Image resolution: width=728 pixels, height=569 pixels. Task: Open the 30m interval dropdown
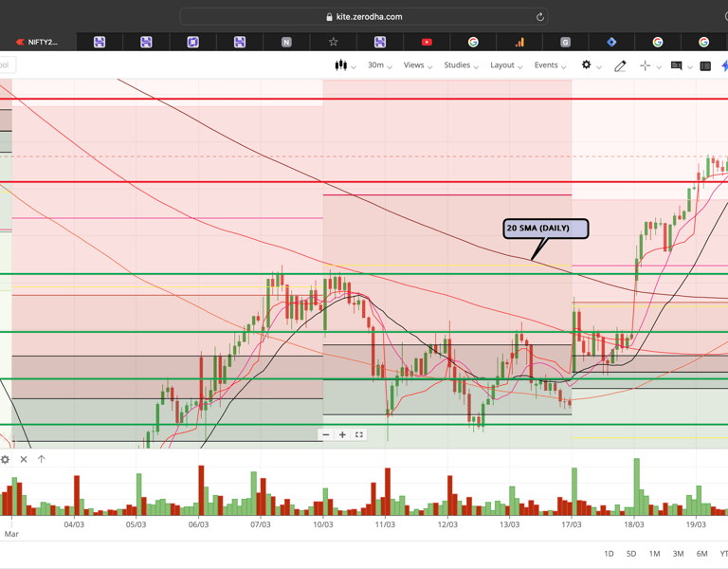coord(379,65)
